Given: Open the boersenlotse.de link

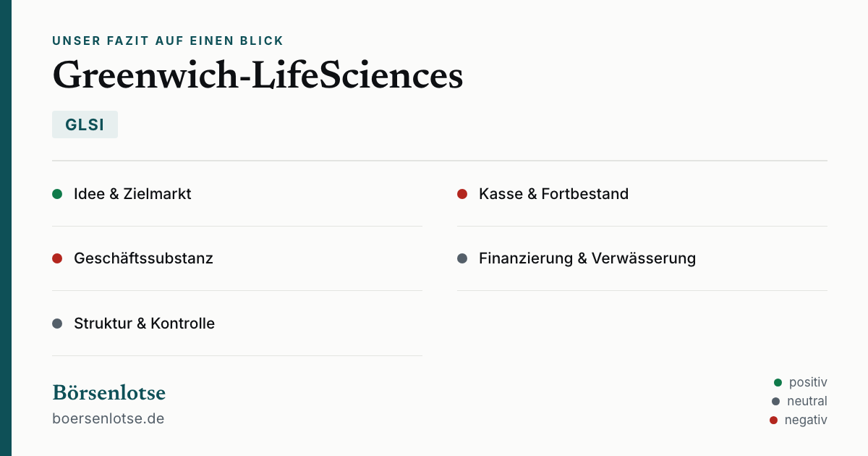Looking at the screenshot, I should 108,418.
